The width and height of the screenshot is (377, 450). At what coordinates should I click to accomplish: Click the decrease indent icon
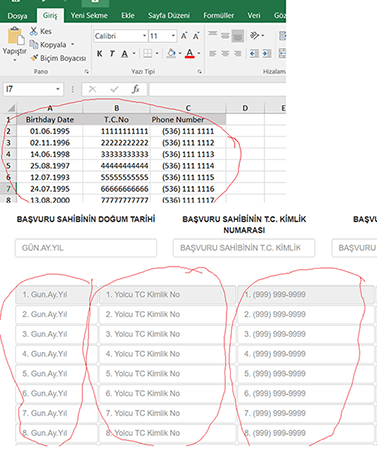point(254,54)
